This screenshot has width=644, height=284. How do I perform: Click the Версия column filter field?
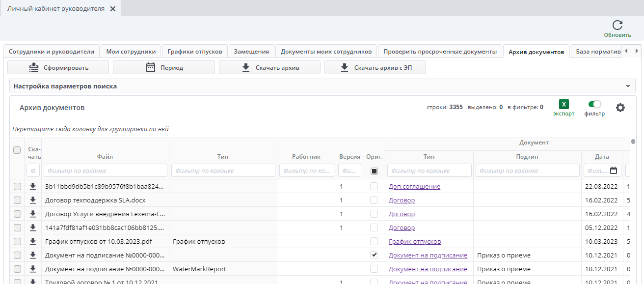(350, 170)
